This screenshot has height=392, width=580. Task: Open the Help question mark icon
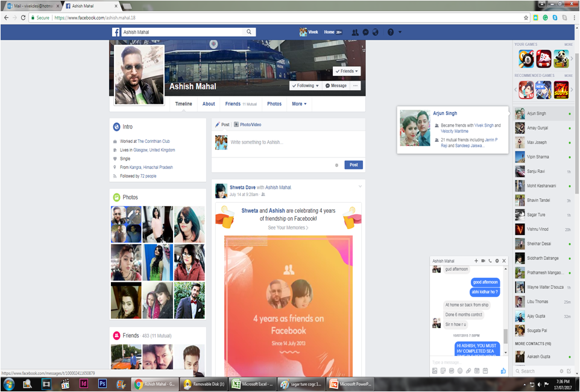pos(391,32)
